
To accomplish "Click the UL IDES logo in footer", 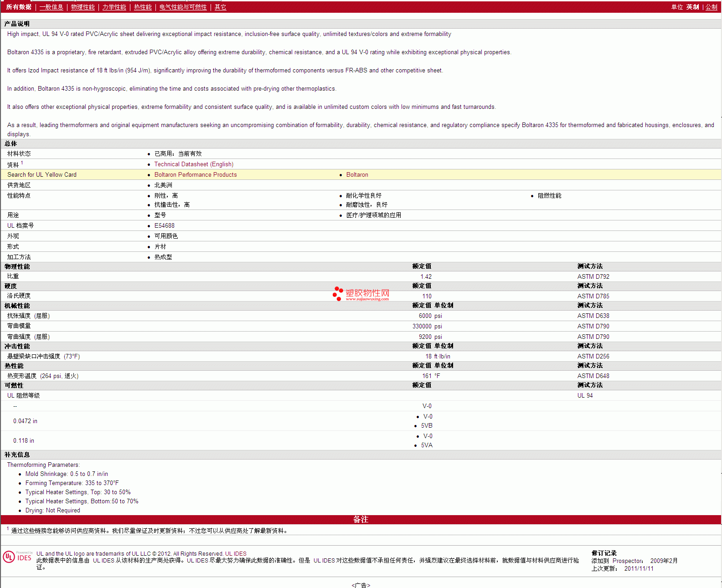I will click(x=18, y=557).
